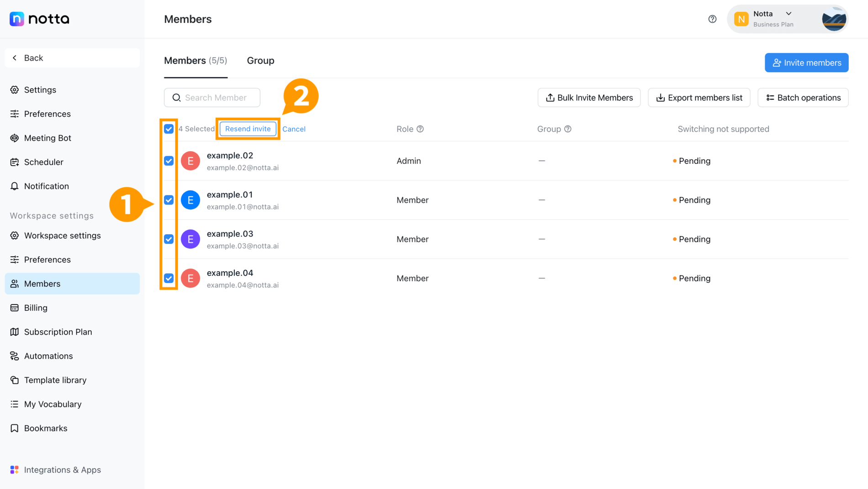
Task: Click example.03 Member role cell
Action: [x=413, y=239]
